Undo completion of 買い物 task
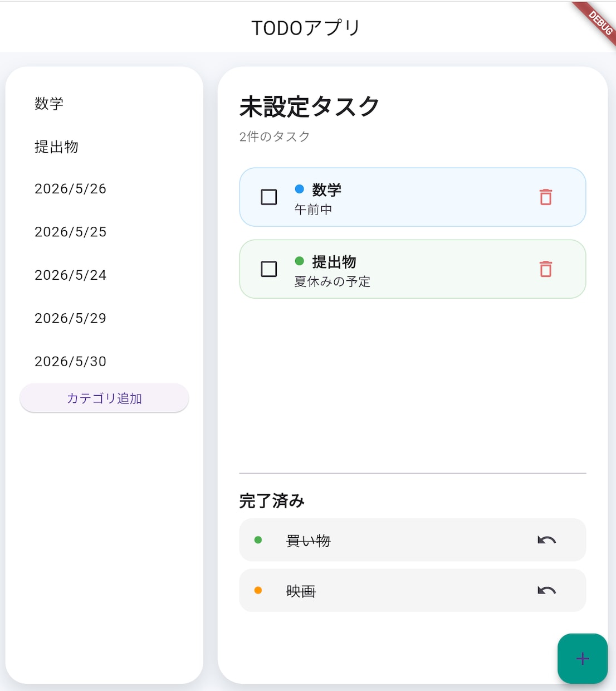Viewport: 616px width, 691px height. tap(546, 540)
